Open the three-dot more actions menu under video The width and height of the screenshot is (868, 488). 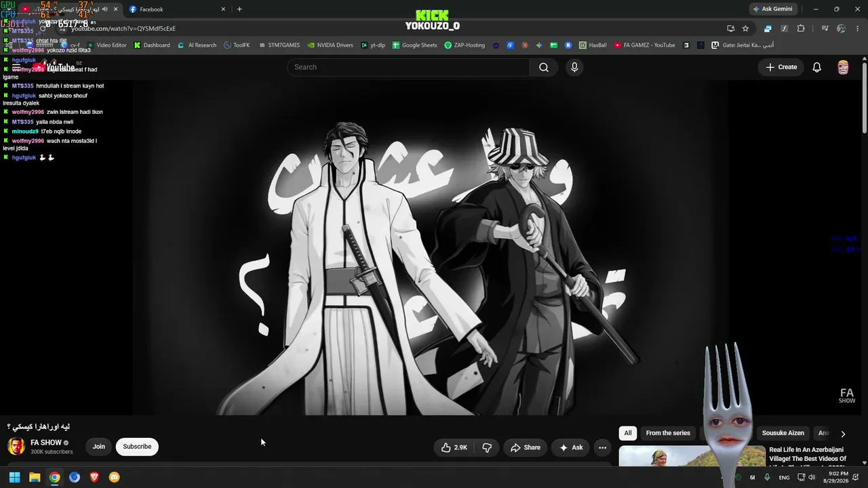click(x=602, y=447)
